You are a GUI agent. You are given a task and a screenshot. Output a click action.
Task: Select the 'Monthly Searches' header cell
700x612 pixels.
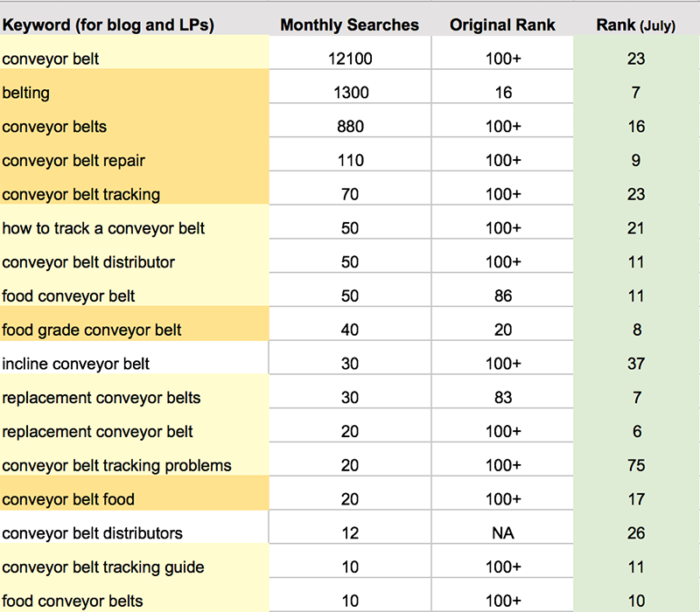click(349, 25)
